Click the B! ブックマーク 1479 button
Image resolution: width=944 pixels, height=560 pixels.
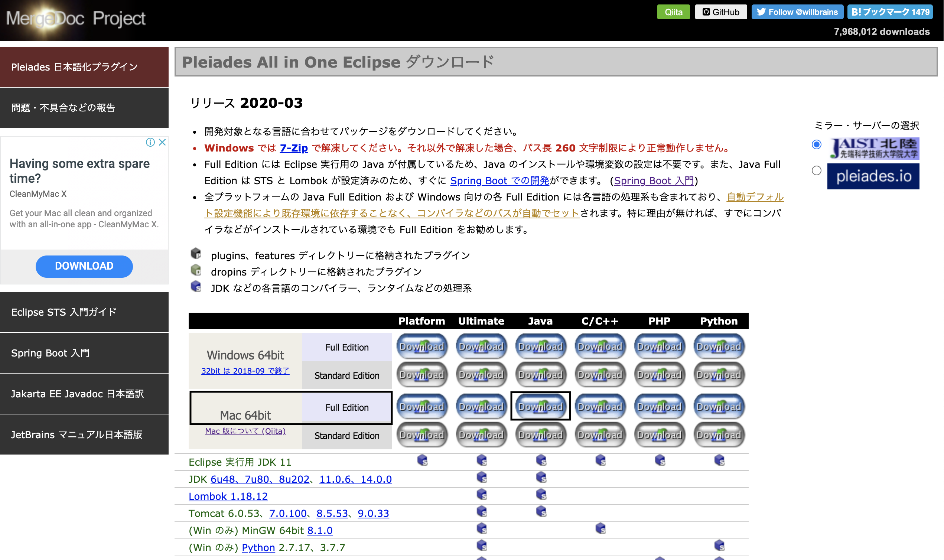pyautogui.click(x=890, y=12)
